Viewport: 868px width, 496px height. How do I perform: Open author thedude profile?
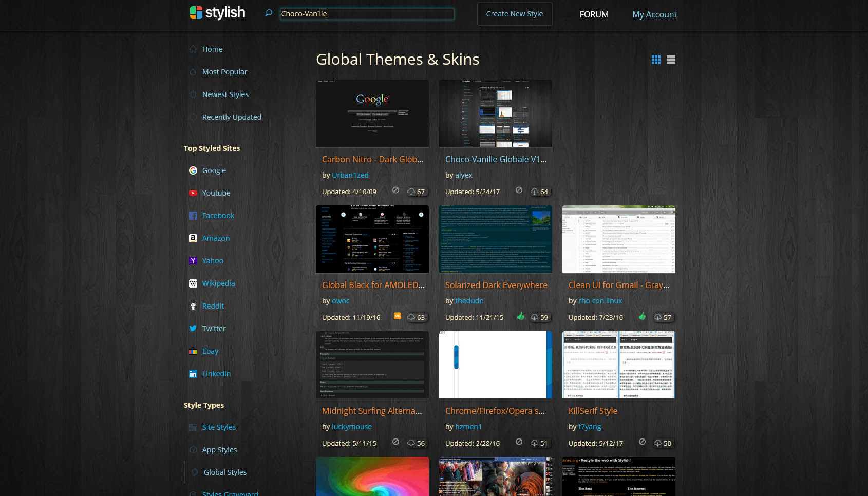(469, 301)
